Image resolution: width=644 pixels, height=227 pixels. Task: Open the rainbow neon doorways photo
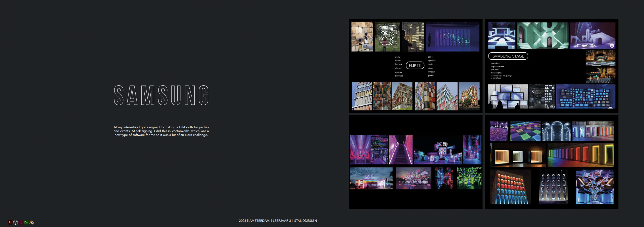tap(581, 155)
